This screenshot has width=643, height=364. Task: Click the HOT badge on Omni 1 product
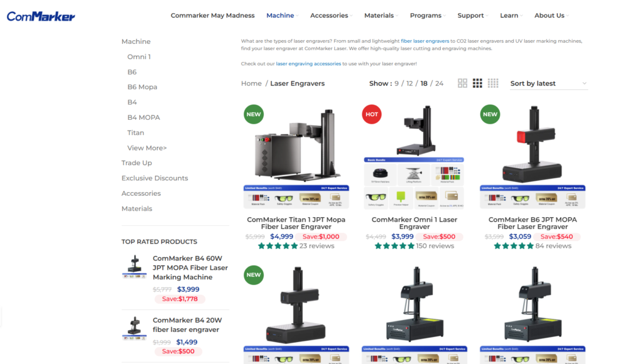tap(372, 114)
